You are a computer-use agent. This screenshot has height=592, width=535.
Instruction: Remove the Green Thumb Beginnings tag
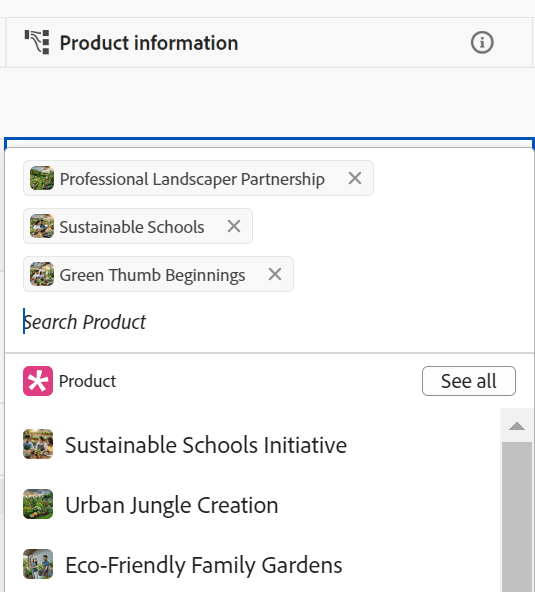[275, 274]
